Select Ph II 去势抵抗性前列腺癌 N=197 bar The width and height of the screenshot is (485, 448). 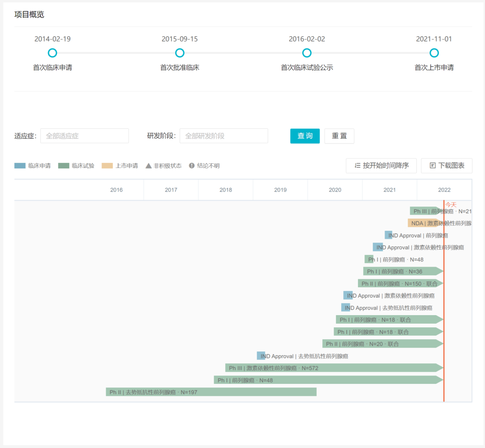click(211, 392)
